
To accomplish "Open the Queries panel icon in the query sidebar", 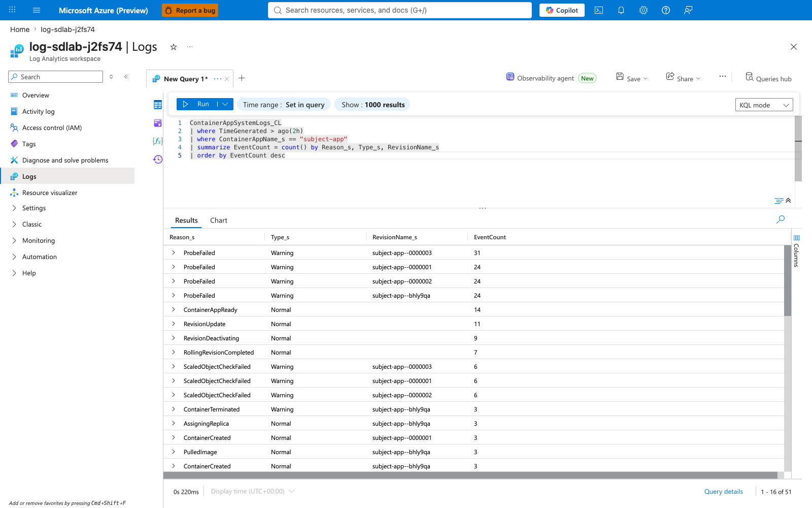I will [158, 123].
